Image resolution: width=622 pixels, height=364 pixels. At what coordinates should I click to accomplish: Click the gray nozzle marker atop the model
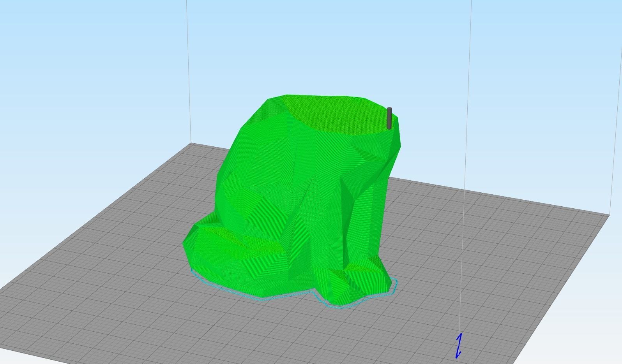(x=389, y=118)
